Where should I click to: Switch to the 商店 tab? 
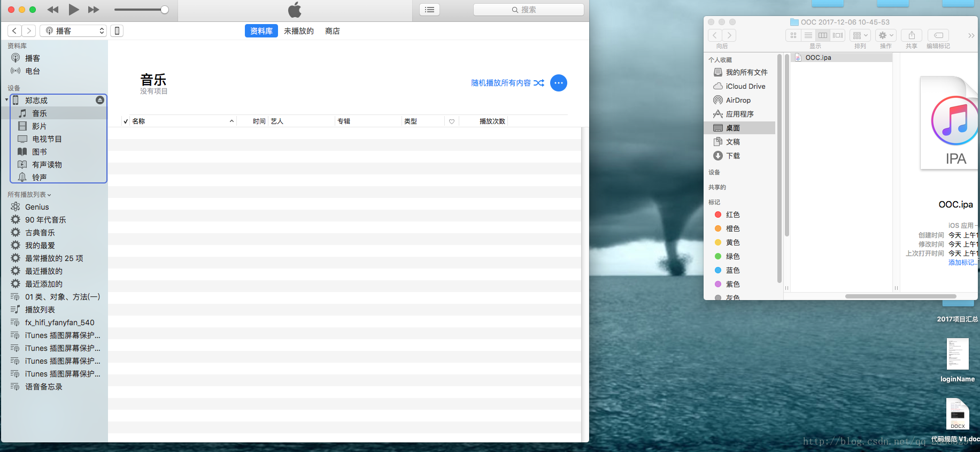(x=333, y=31)
